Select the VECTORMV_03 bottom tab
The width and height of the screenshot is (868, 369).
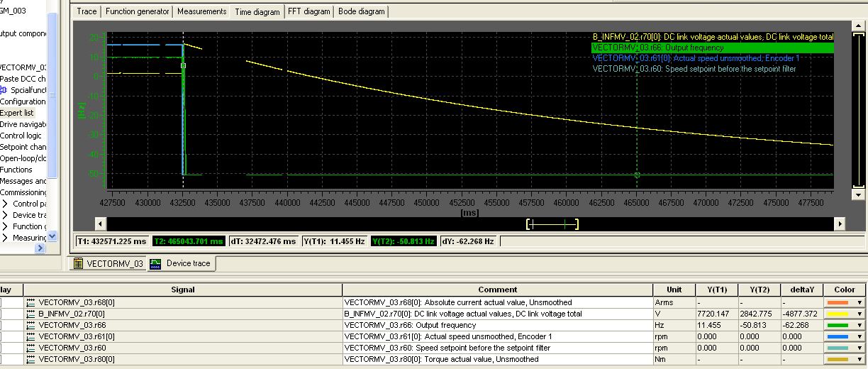(x=108, y=263)
